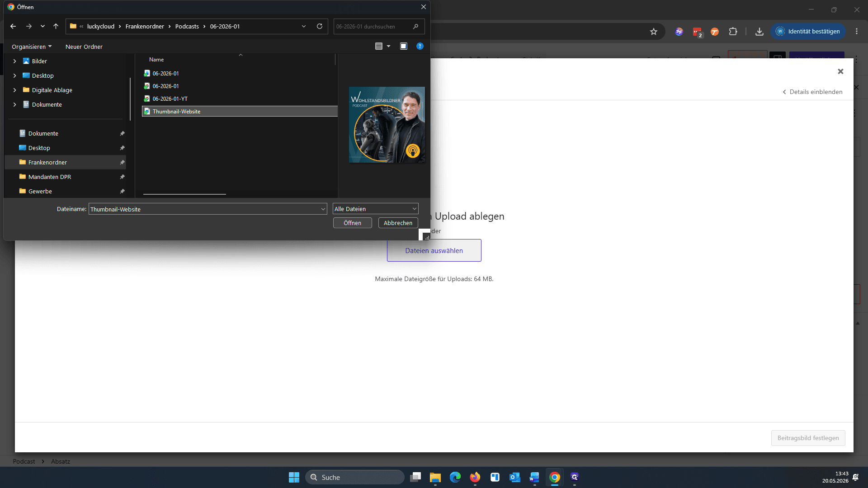The height and width of the screenshot is (488, 868).
Task: Sort by the Name column header
Action: [156, 60]
